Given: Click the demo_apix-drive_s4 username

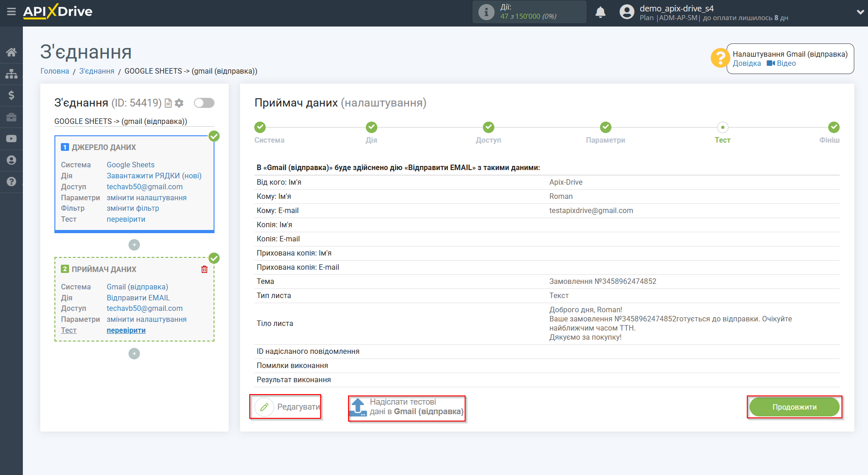Looking at the screenshot, I should click(676, 8).
